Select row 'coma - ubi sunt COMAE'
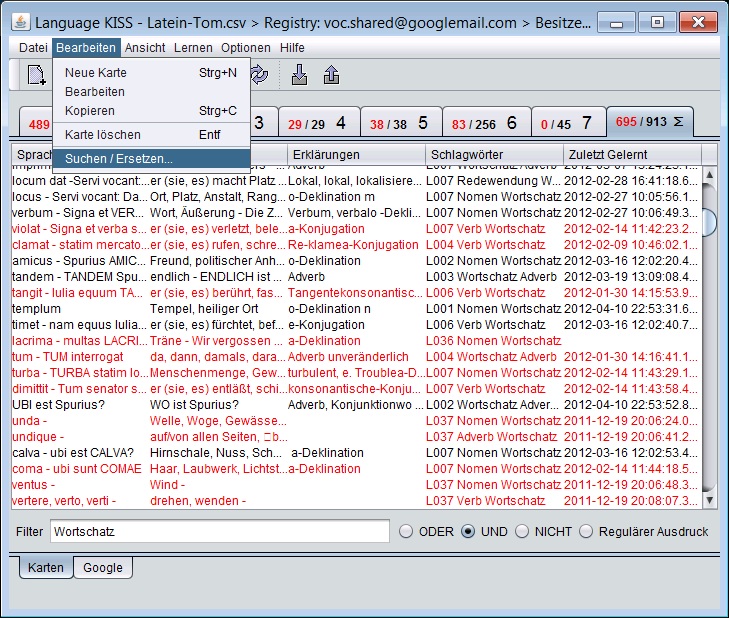This screenshot has width=729, height=618. [356, 469]
